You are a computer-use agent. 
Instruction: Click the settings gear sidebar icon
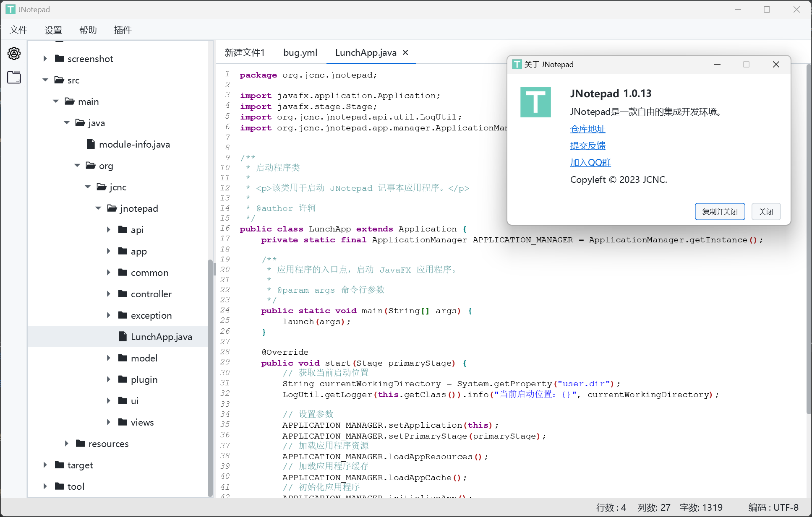(14, 53)
